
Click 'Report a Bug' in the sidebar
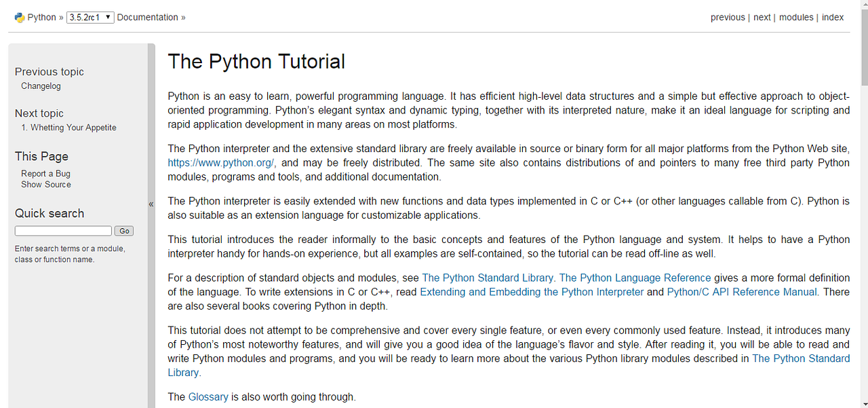(45, 173)
